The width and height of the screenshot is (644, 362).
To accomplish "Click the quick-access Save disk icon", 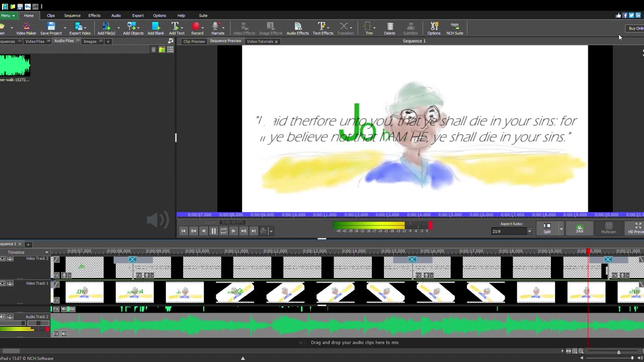I will pos(20,7).
